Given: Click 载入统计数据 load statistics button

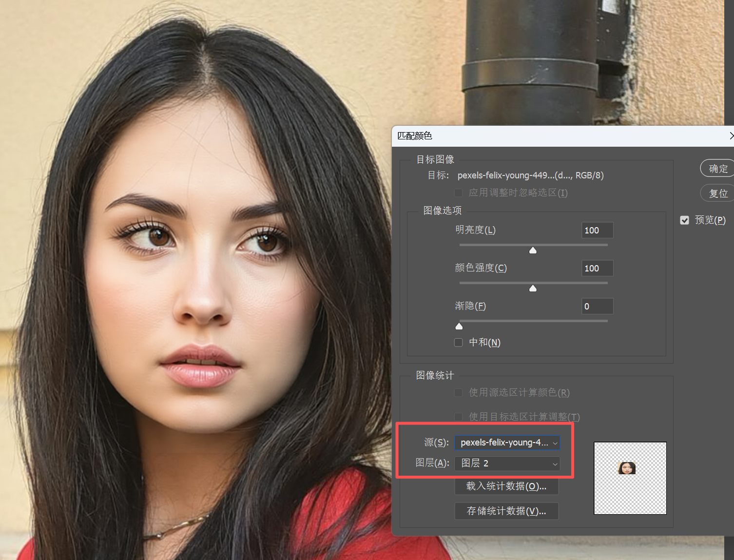Looking at the screenshot, I should [x=506, y=486].
